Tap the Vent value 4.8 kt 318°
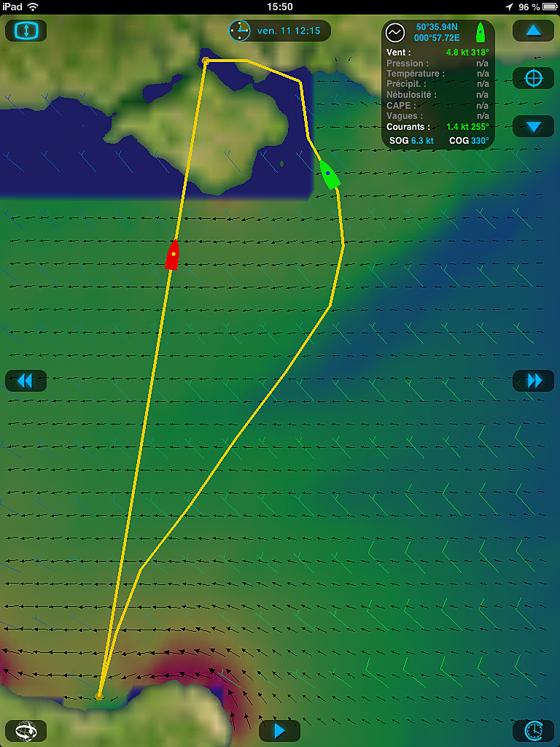 [x=467, y=53]
